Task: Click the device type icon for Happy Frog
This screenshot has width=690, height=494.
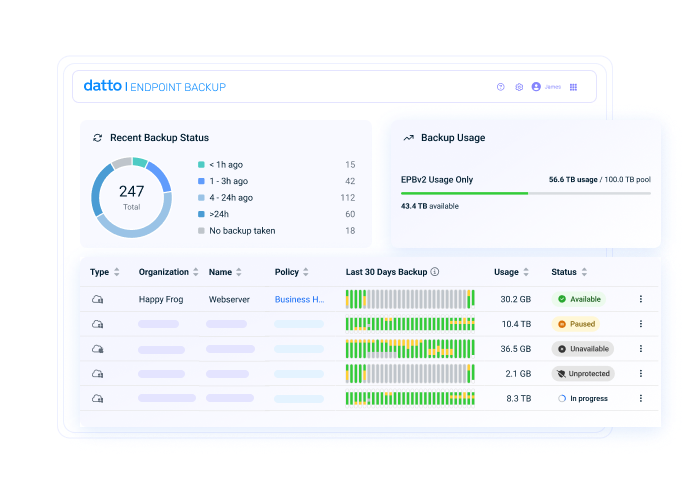Action: point(97,299)
